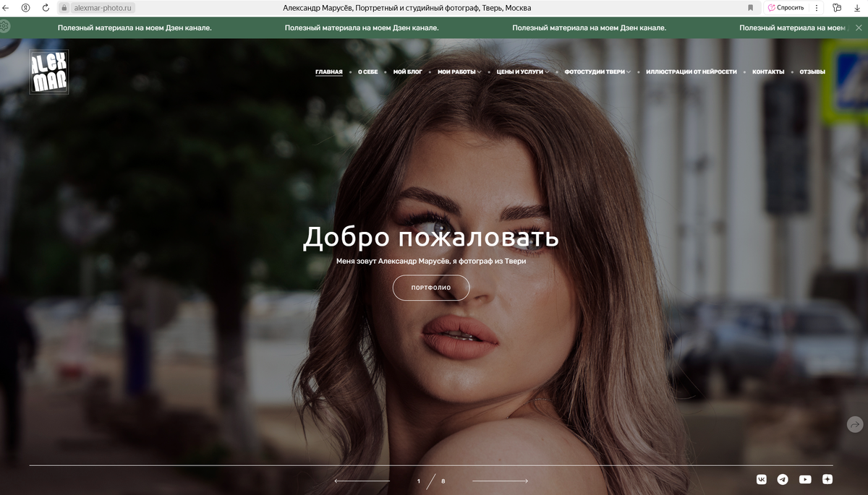Close the green Дзен announcement banner

(859, 27)
